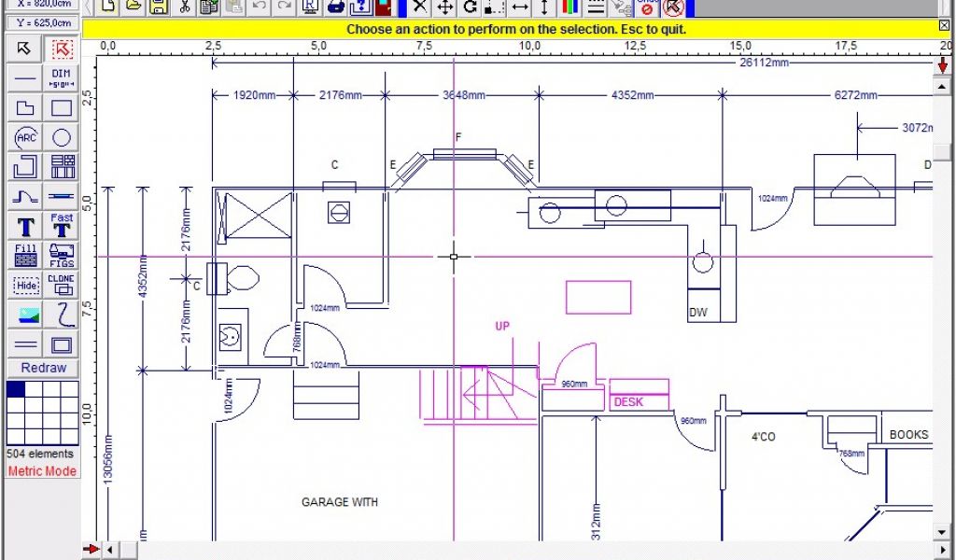Click the scissors cut icon in toolbar
Viewport: 956px width, 560px height.
point(185,7)
